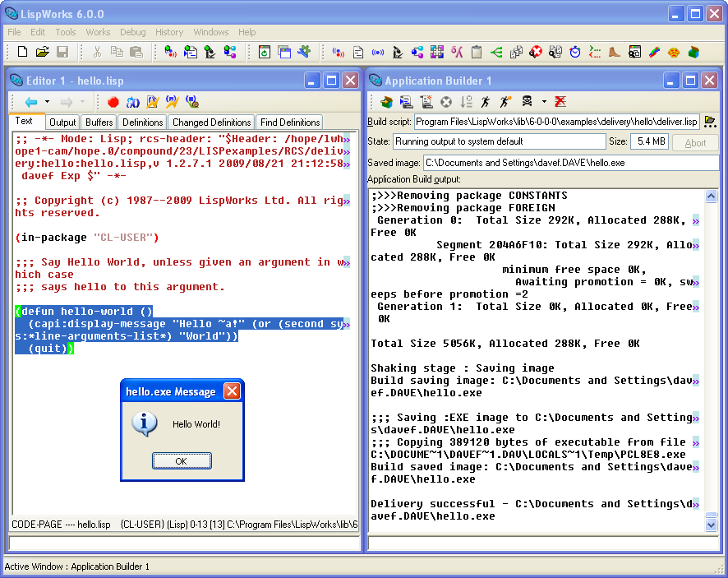Click the brown boot icon
This screenshot has height=578, width=728.
(615, 52)
